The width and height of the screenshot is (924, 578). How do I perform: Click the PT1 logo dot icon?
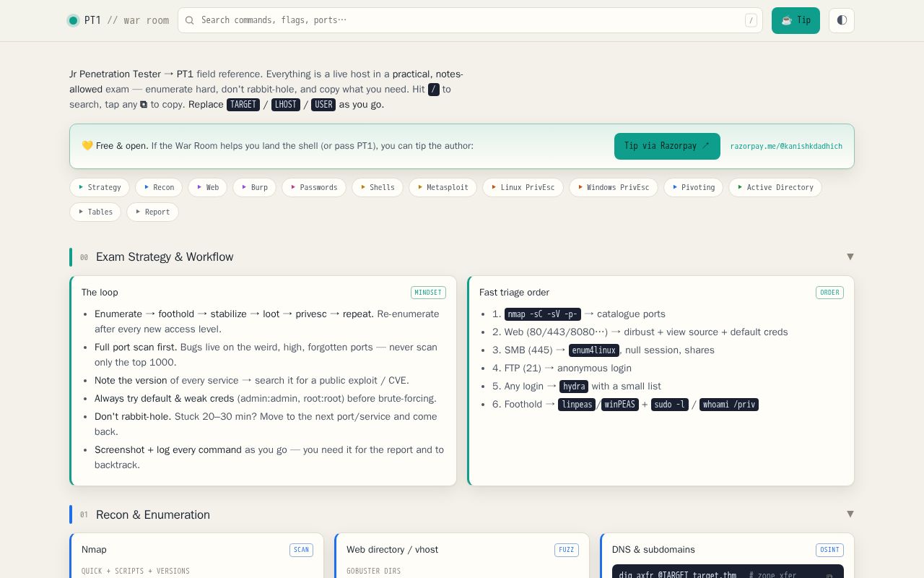pyautogui.click(x=73, y=20)
